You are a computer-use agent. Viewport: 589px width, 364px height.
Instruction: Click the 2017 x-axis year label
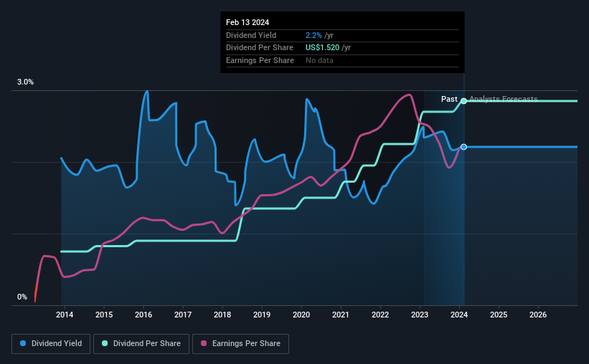click(183, 315)
